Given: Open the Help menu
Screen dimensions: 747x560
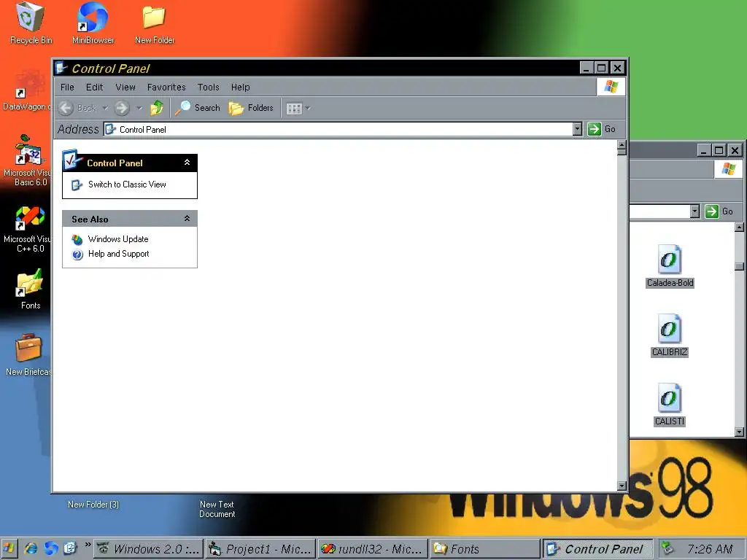Looking at the screenshot, I should [x=240, y=87].
